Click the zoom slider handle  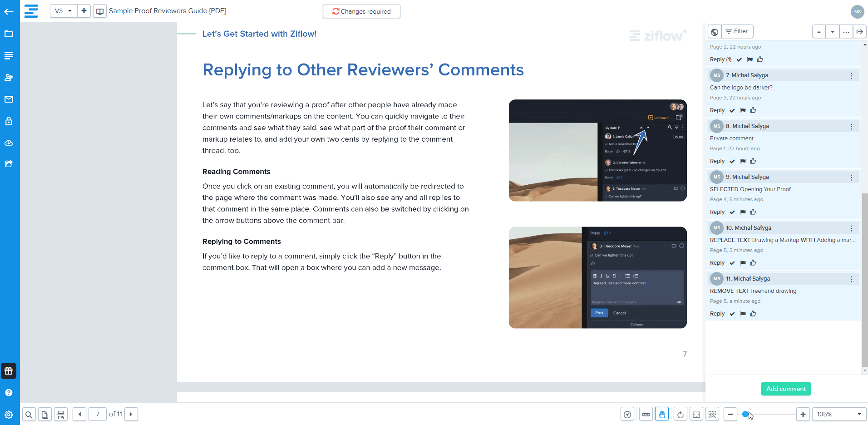click(745, 414)
